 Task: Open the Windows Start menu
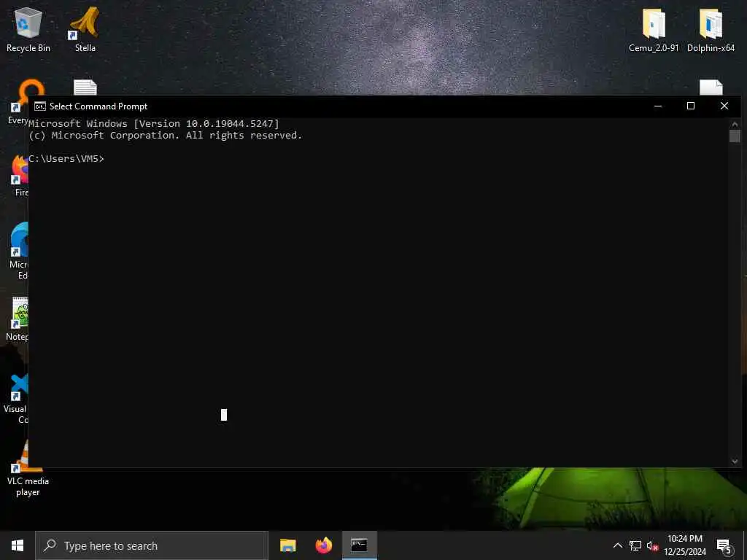pos(18,545)
